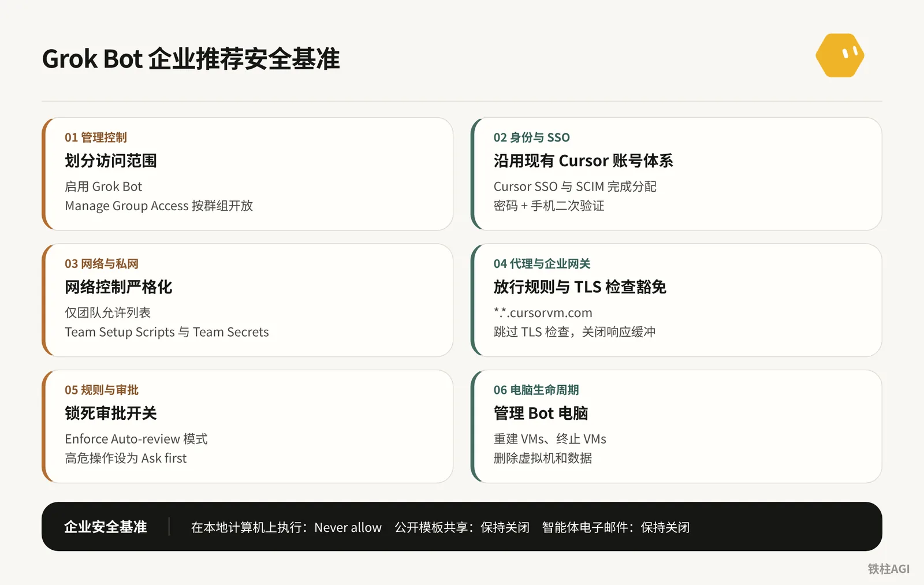Select "Manage Group Access 按群组开放" text
Image resolution: width=924 pixels, height=585 pixels.
coord(159,206)
